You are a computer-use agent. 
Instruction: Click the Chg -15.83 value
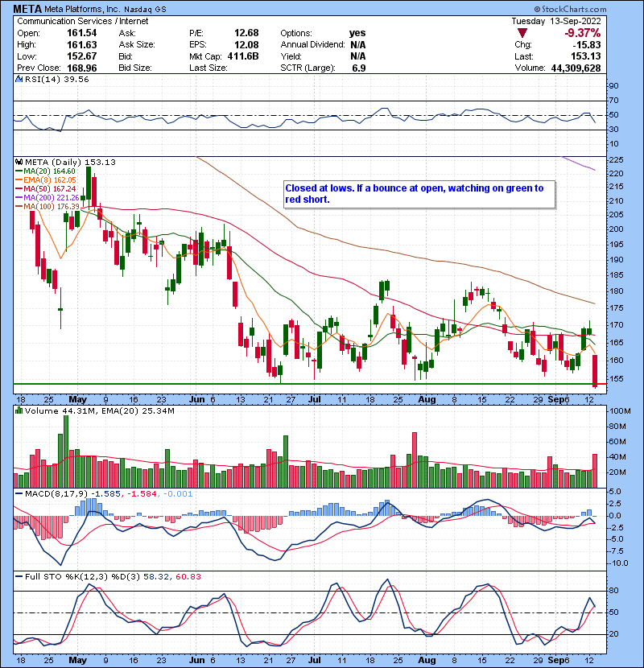point(587,45)
